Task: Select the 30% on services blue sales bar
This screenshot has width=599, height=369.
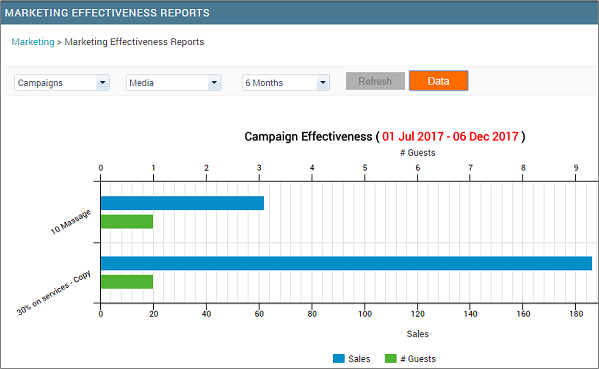Action: pyautogui.click(x=346, y=264)
